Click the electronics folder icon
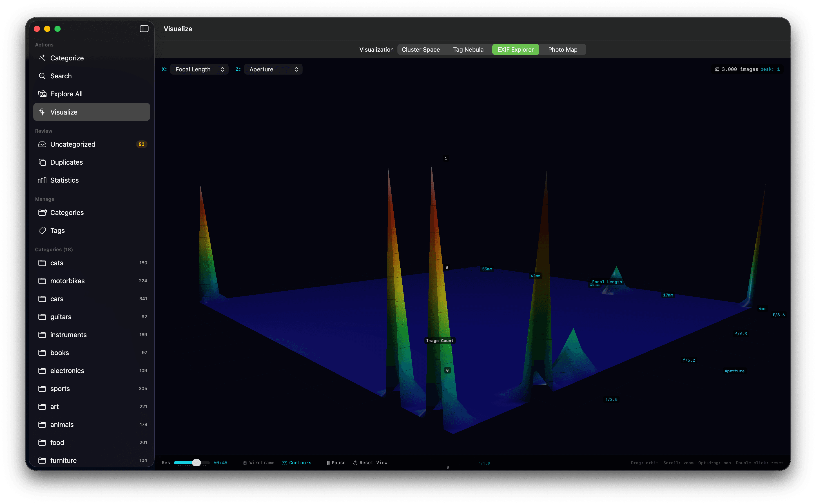This screenshot has height=504, width=816. (42, 371)
